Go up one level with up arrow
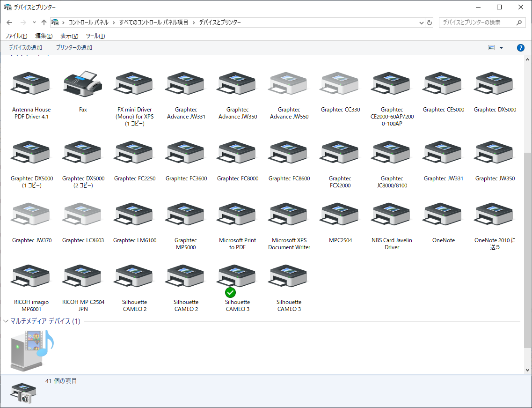 pyautogui.click(x=44, y=22)
